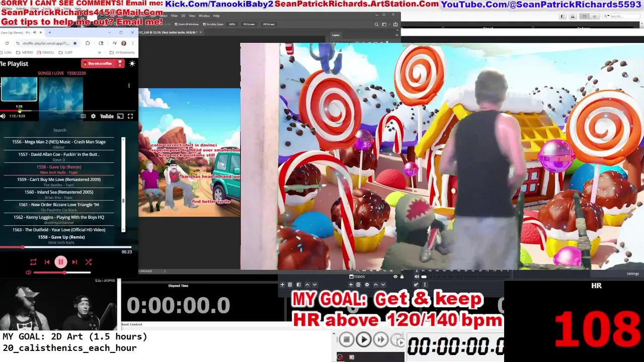Open Photoshop Window menu
This screenshot has width=644, height=362.
pos(204,16)
